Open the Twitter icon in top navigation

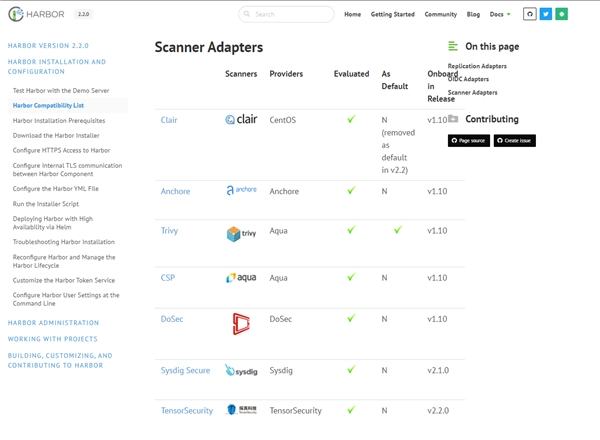(x=546, y=14)
